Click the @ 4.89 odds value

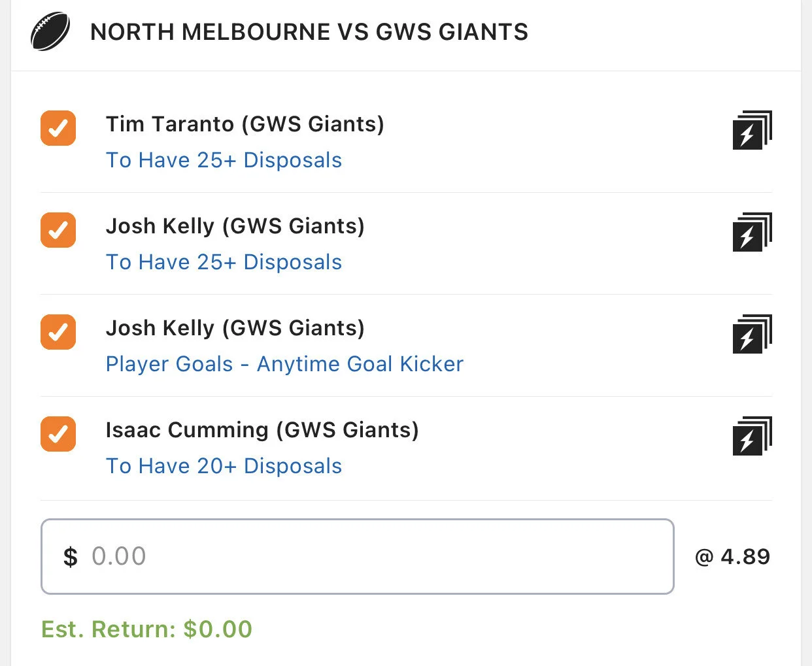(x=732, y=557)
